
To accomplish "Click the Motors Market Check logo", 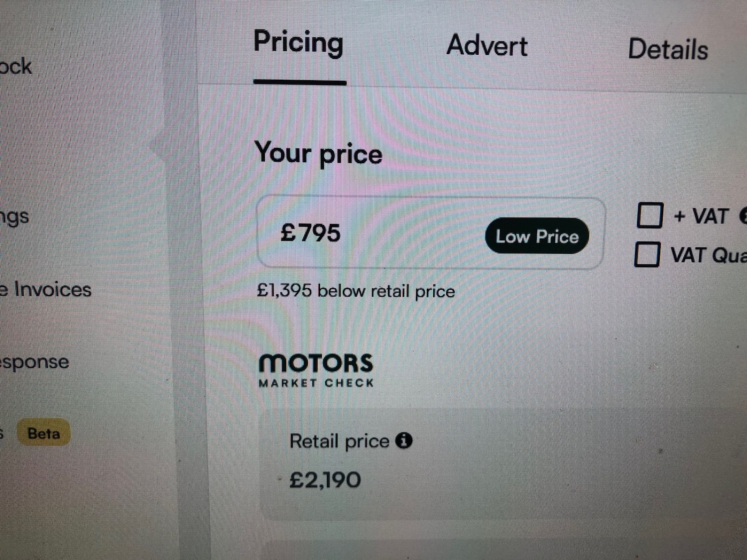I will tap(316, 370).
